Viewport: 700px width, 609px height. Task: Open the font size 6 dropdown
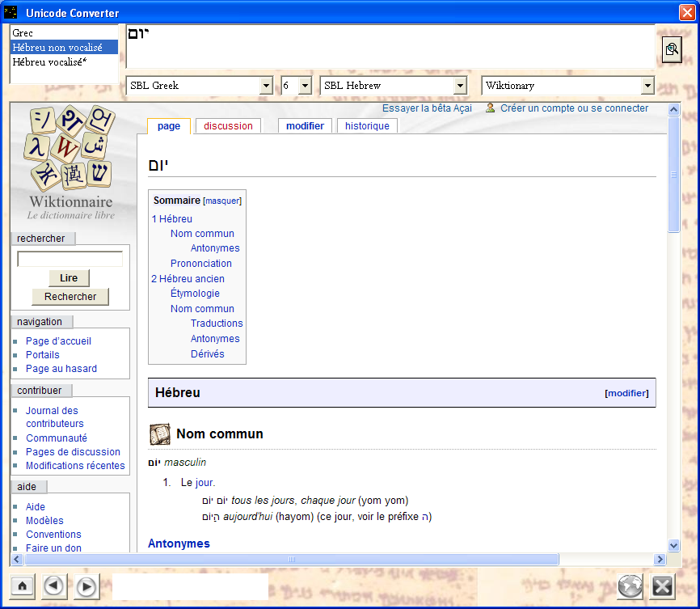tap(305, 86)
